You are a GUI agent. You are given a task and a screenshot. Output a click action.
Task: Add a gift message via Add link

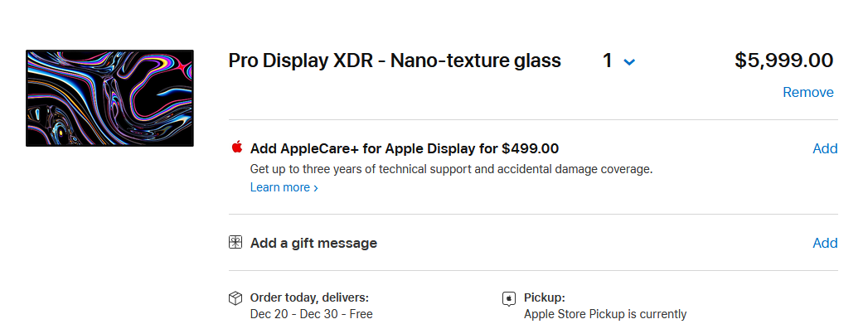825,244
